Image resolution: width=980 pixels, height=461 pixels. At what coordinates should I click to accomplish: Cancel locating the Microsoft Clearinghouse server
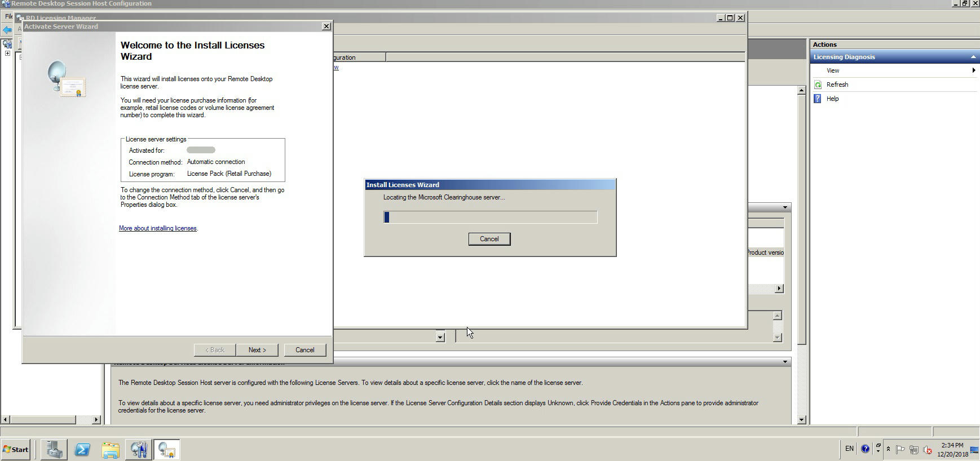[489, 239]
